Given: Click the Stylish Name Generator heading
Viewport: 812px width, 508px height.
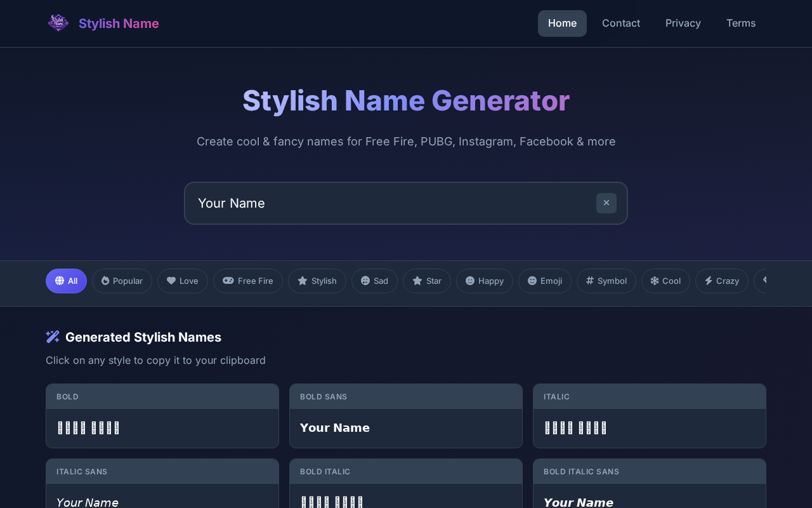Looking at the screenshot, I should point(406,101).
